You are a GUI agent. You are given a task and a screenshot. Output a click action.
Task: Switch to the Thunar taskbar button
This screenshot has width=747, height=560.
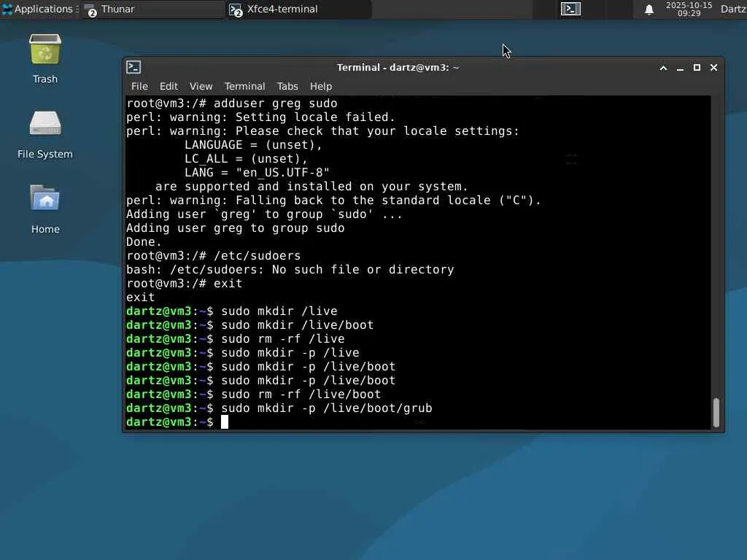pos(152,9)
